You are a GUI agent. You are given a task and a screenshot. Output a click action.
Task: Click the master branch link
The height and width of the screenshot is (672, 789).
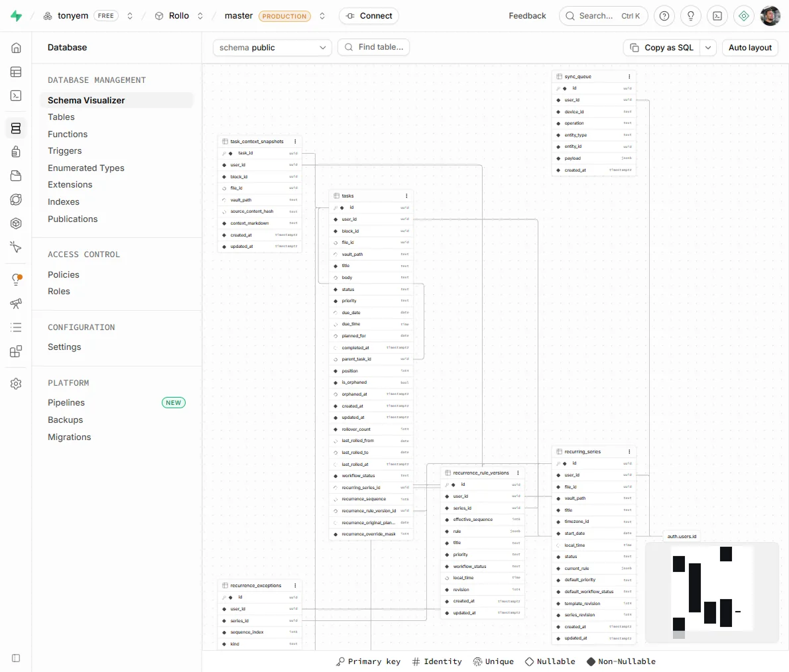coord(239,16)
